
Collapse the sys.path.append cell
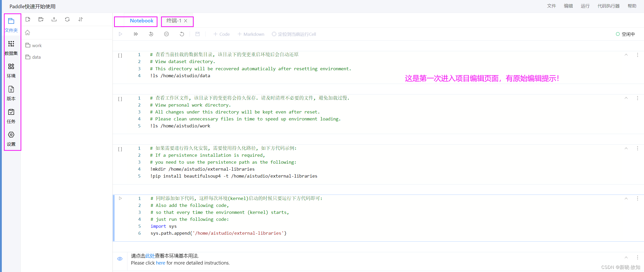click(626, 199)
